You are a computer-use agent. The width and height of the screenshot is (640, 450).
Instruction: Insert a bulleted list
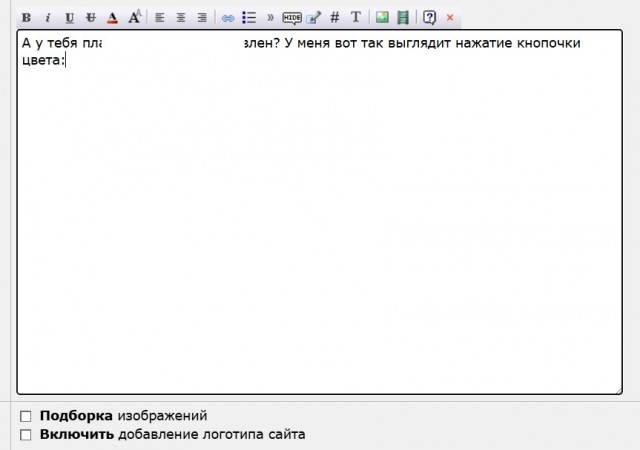tap(249, 18)
